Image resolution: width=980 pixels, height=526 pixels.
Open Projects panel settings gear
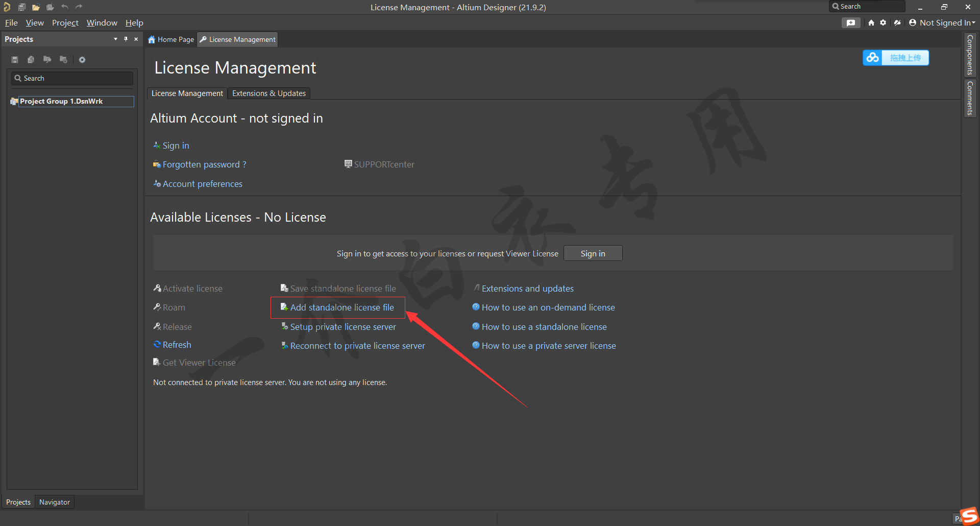pos(82,60)
